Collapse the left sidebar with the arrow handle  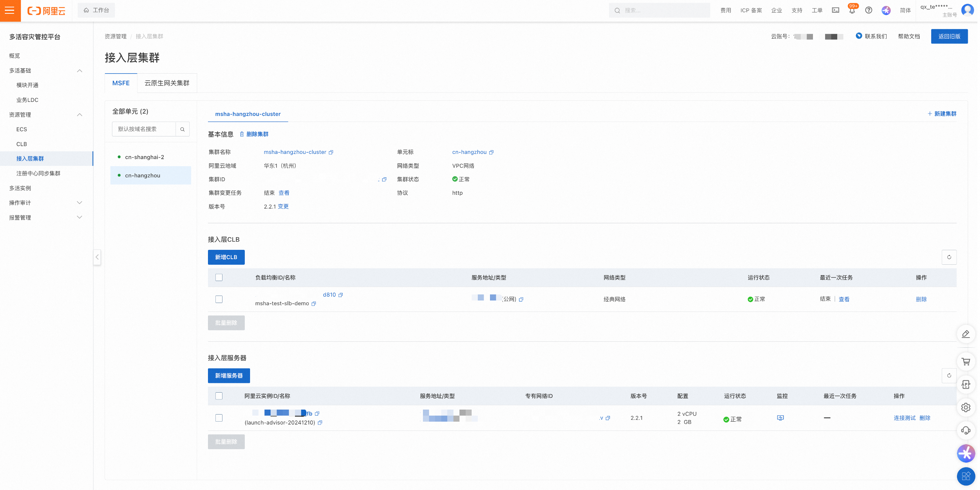[x=97, y=258]
